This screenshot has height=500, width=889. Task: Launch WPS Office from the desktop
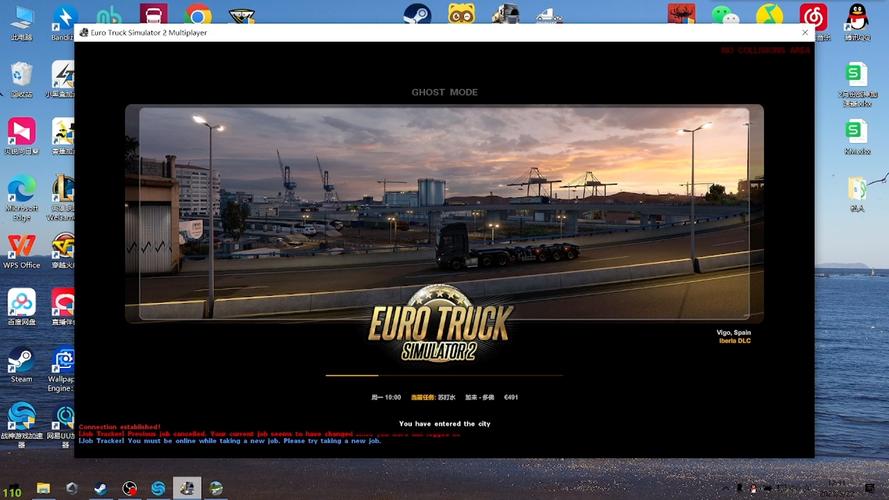[x=22, y=251]
